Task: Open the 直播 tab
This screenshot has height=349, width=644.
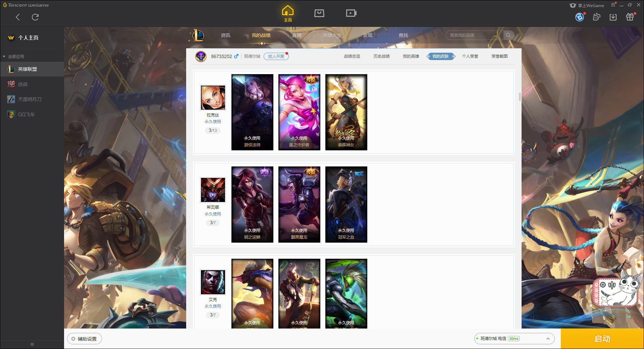Action: coord(297,35)
